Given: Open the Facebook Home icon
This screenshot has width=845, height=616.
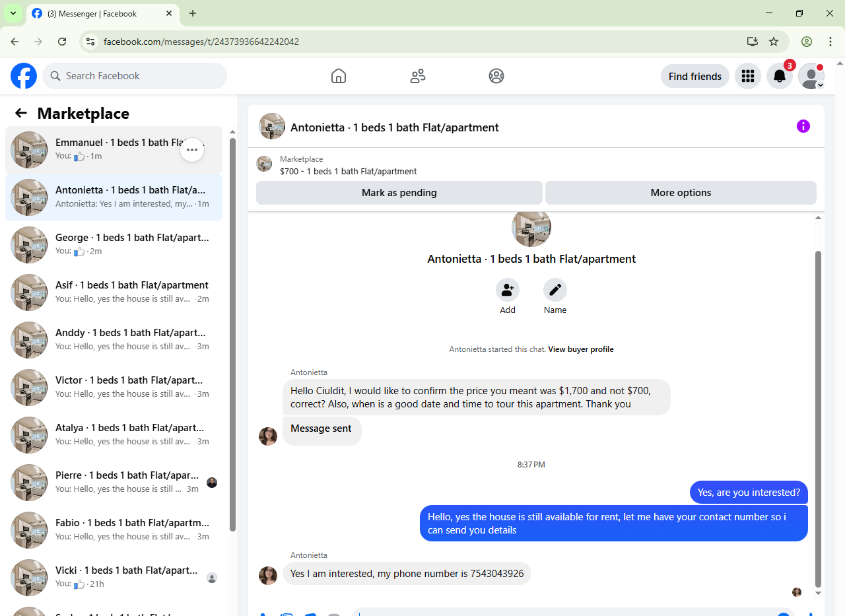Looking at the screenshot, I should click(339, 76).
